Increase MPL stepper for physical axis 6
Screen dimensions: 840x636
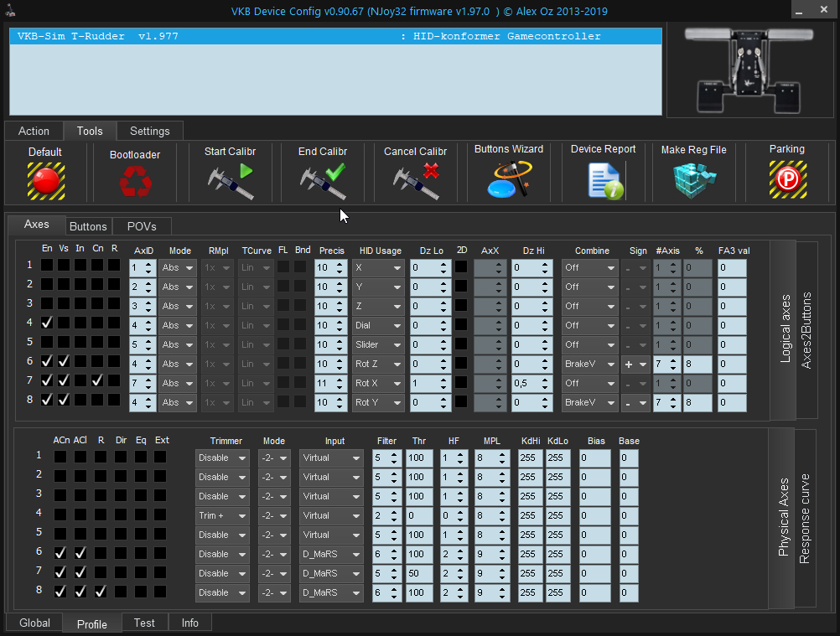pyautogui.click(x=502, y=551)
